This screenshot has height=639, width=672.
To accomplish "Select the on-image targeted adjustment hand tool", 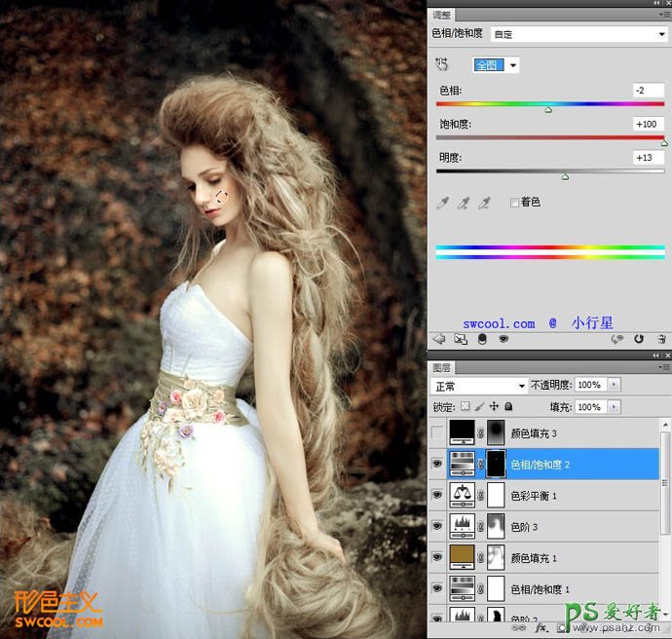I will [443, 65].
